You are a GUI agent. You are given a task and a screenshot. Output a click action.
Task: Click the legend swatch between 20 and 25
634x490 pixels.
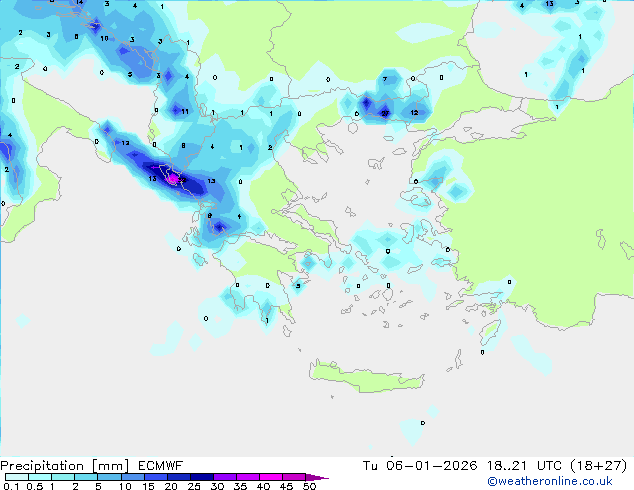click(178, 477)
